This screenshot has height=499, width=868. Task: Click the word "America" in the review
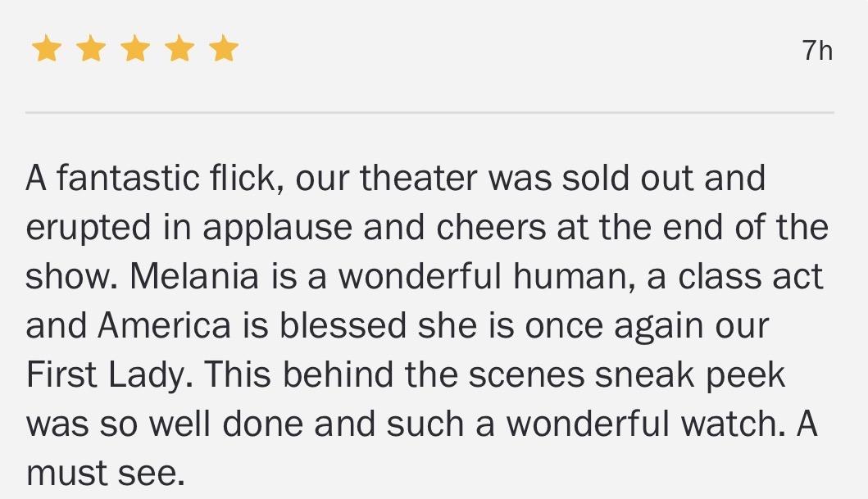165,326
